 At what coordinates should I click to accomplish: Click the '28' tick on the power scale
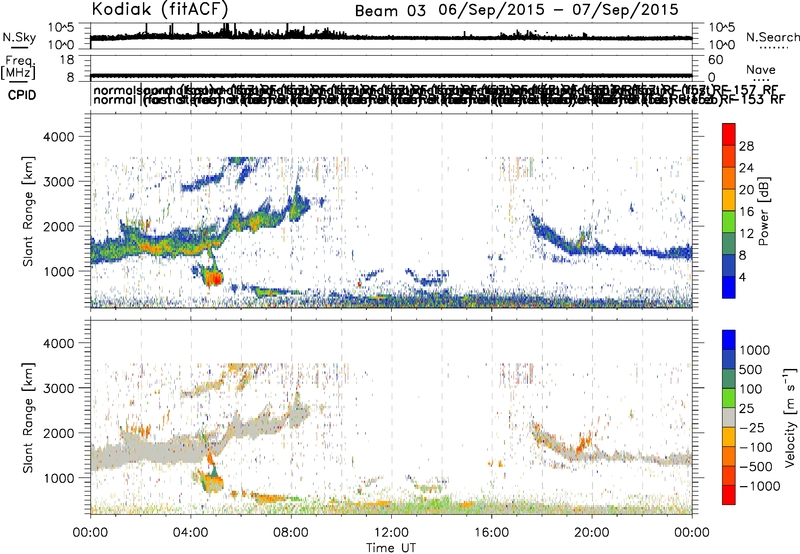point(746,146)
